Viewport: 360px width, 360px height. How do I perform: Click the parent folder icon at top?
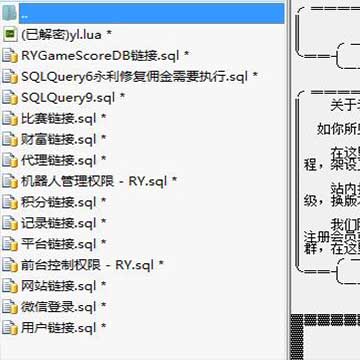tap(10, 14)
